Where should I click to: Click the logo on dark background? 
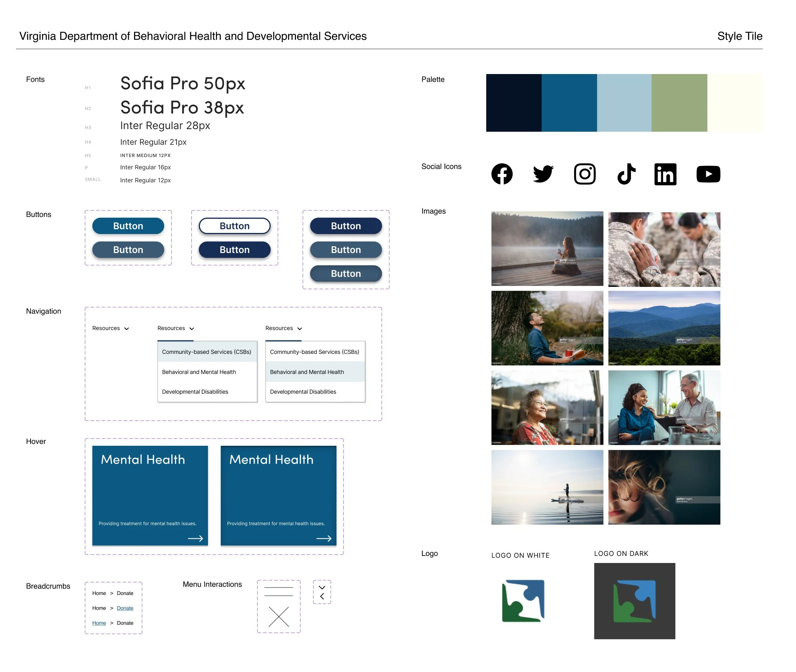click(634, 601)
